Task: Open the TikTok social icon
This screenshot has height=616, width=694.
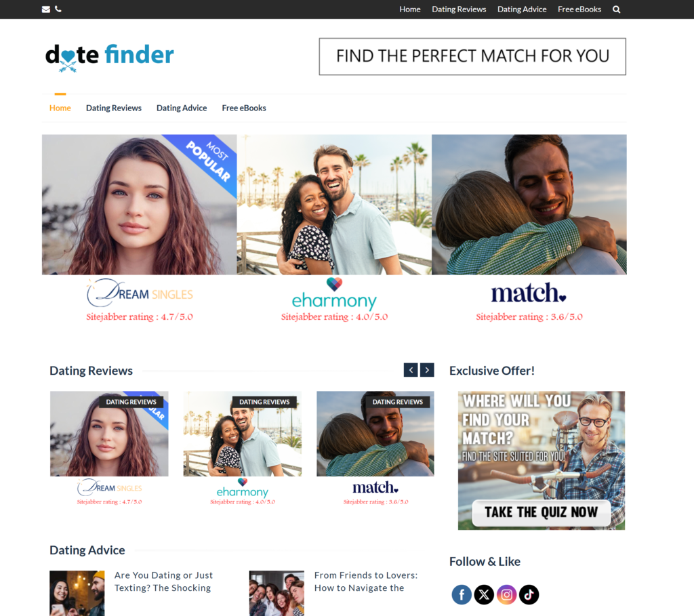Action: coord(529,594)
